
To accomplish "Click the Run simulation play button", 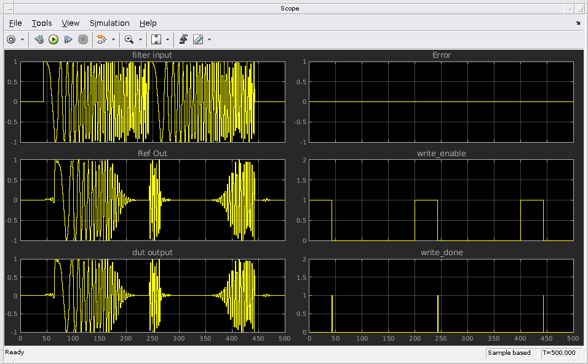I will [x=54, y=39].
